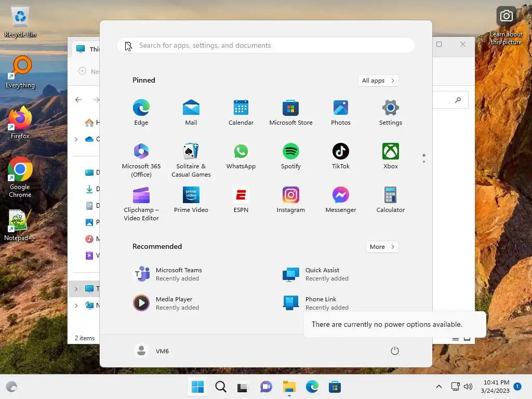Image resolution: width=532 pixels, height=399 pixels.
Task: Click the Windows Start button on the taskbar
Action: pos(197,387)
